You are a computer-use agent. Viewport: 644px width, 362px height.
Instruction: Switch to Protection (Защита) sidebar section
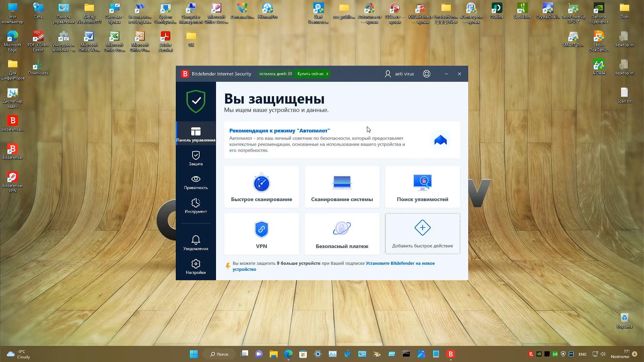pos(196,158)
